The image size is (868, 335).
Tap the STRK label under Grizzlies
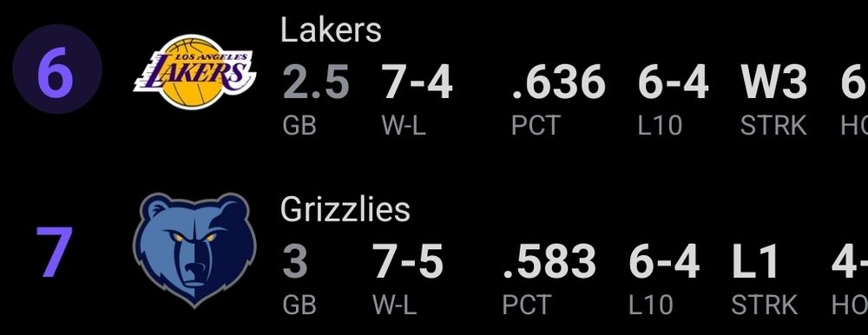pos(765,305)
